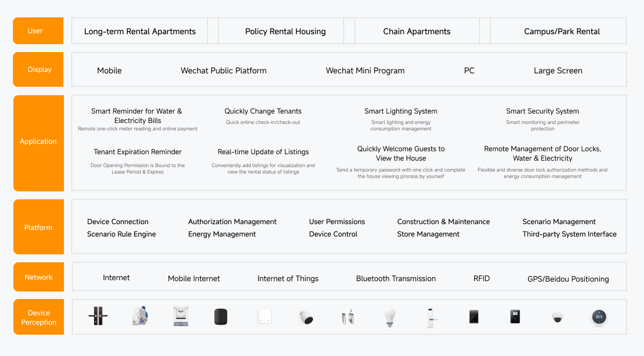Screen dimensions: 644x356
Task: Click the dome camera icon
Action: click(x=557, y=316)
